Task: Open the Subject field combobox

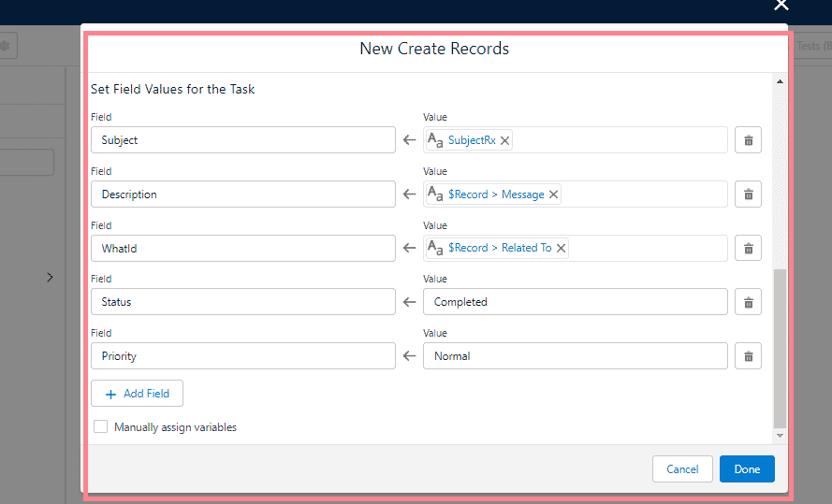Action: point(242,140)
